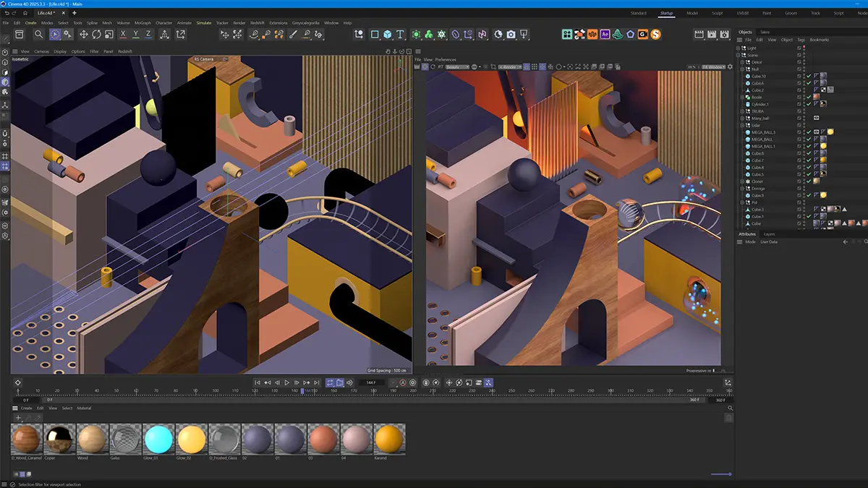Activate the Rotate tool
The image size is (868, 488).
(96, 34)
